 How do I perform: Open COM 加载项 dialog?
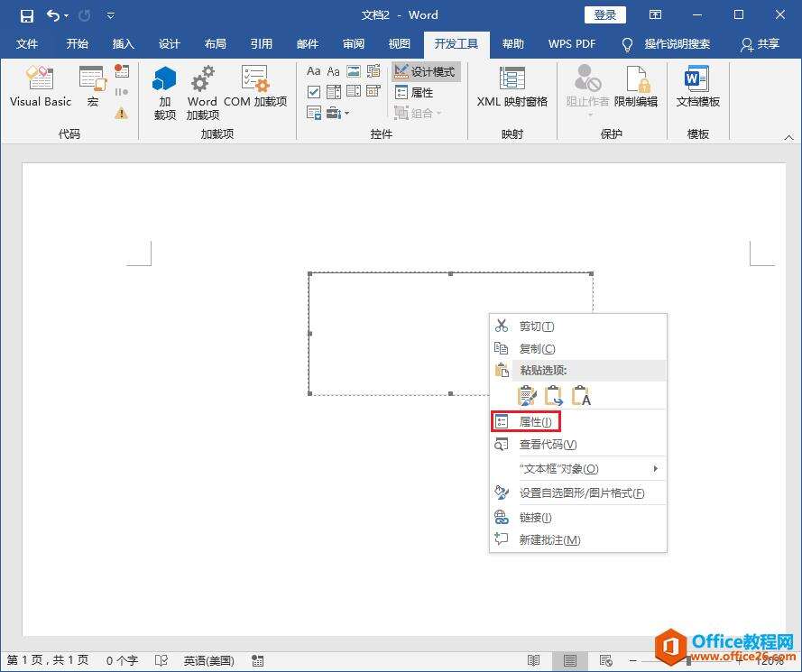(255, 87)
